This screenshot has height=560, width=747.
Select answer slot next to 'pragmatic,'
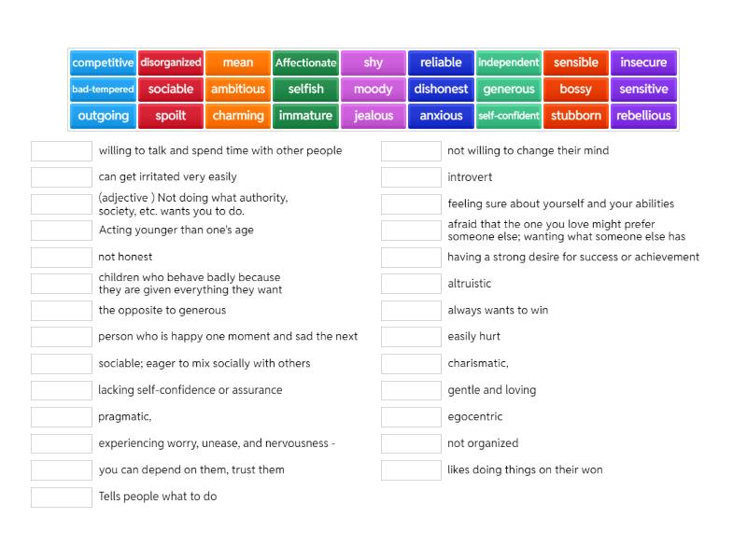pyautogui.click(x=62, y=417)
